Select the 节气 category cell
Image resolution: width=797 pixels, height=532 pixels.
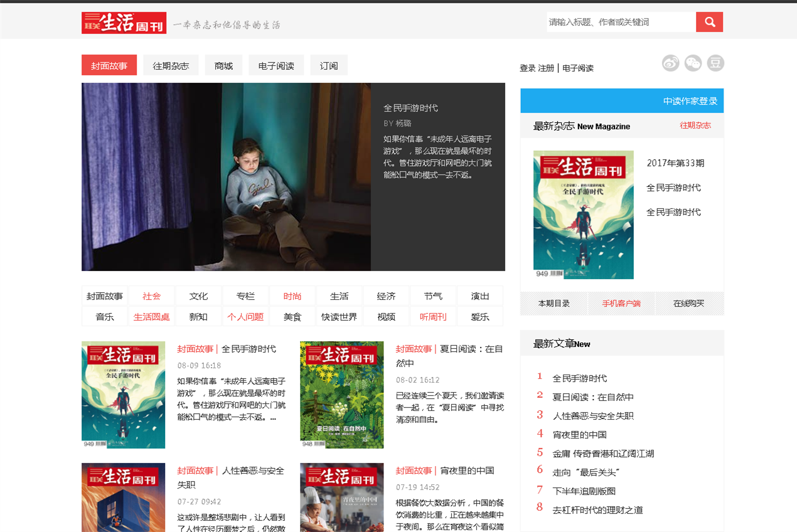(x=433, y=296)
